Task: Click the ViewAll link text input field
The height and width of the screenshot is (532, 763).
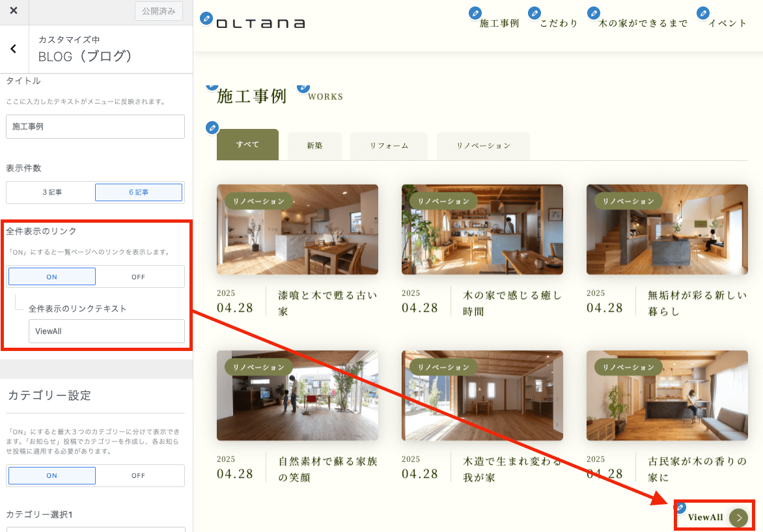Action: 107,331
